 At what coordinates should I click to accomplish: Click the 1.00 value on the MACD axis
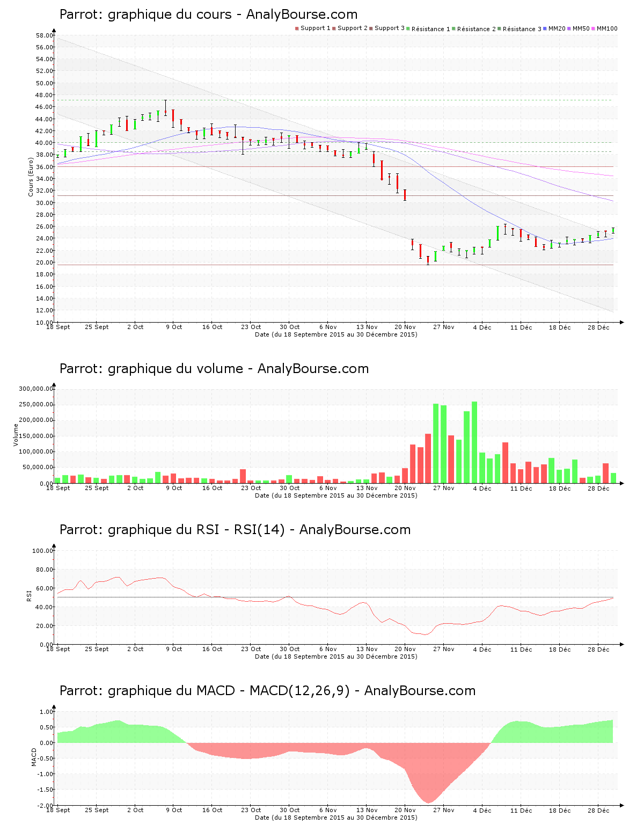[x=47, y=712]
